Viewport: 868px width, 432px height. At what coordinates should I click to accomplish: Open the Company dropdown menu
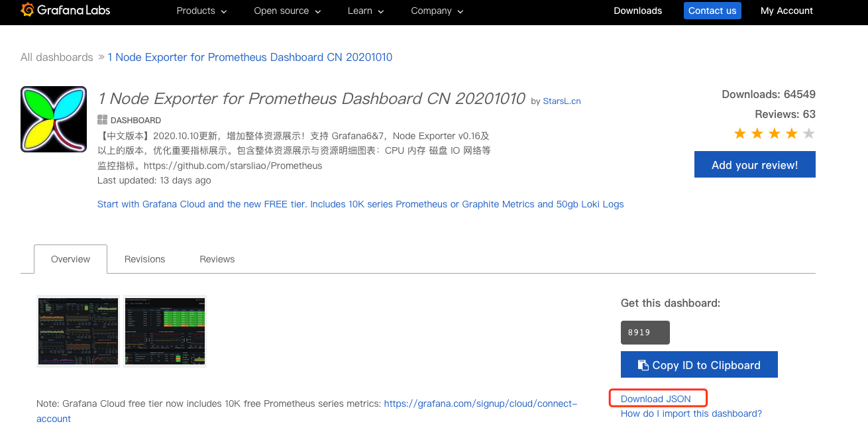point(437,11)
